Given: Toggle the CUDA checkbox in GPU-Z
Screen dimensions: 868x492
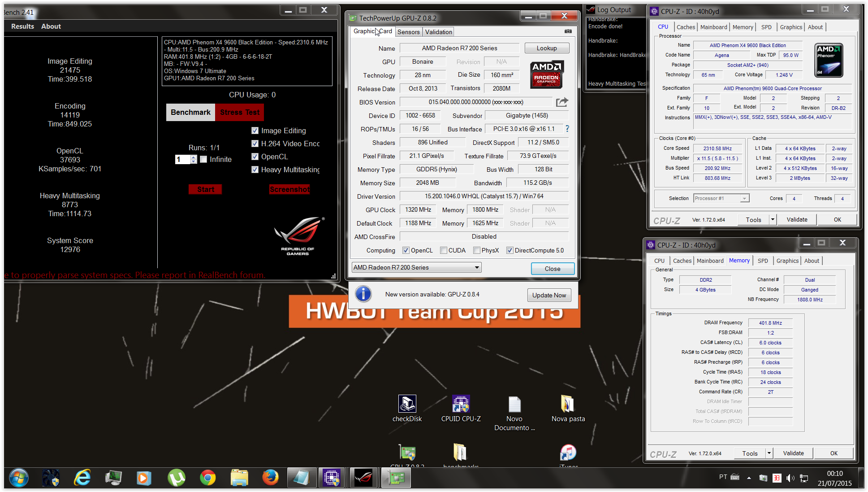Looking at the screenshot, I should [x=444, y=250].
